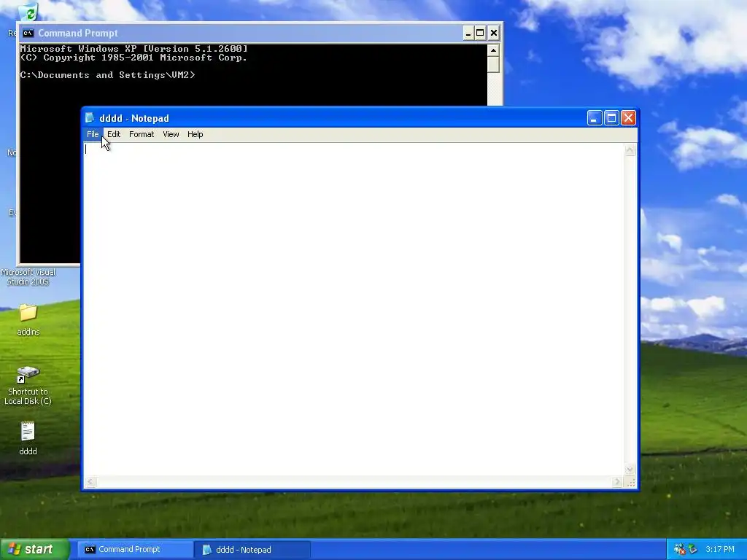
Task: Click the Command Prompt title bar
Action: [260, 33]
